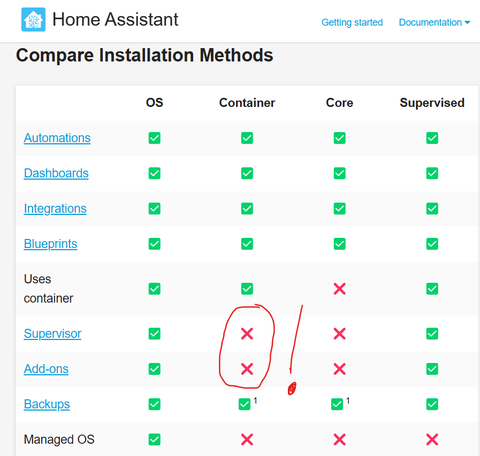Click the Home Assistant logo icon
Viewport: 480px width, 456px height.
pos(33,19)
